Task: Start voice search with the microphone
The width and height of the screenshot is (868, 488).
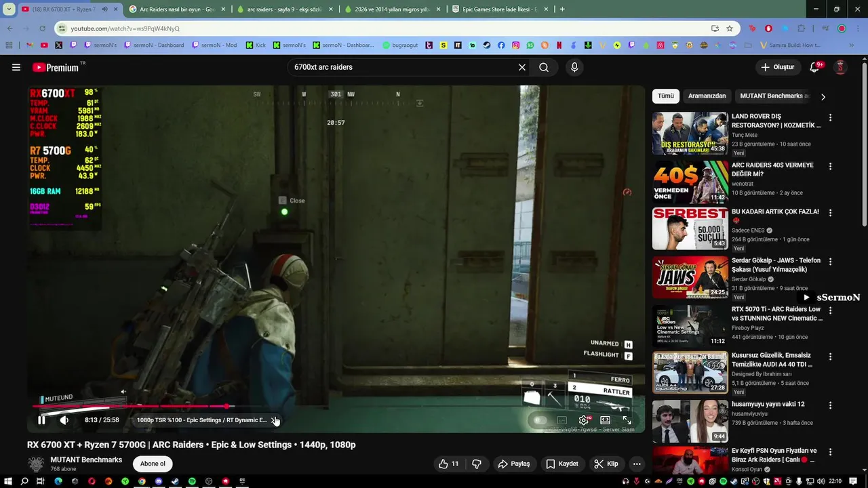Action: (x=574, y=67)
